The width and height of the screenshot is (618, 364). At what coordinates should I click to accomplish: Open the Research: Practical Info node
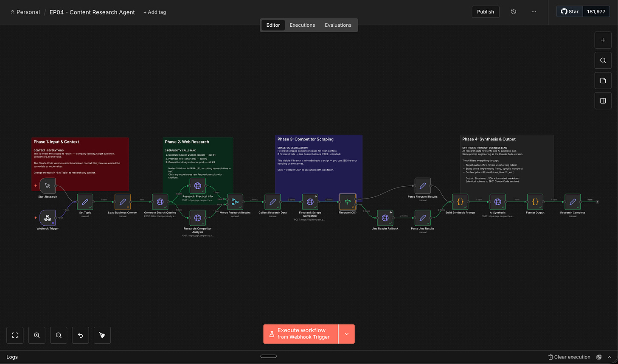pos(197,186)
